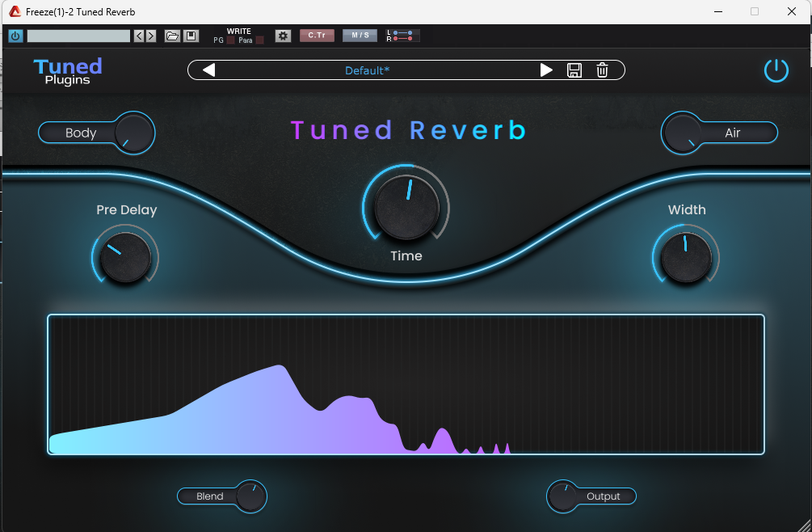The width and height of the screenshot is (812, 532).
Task: Click the Blend knob
Action: point(250,496)
